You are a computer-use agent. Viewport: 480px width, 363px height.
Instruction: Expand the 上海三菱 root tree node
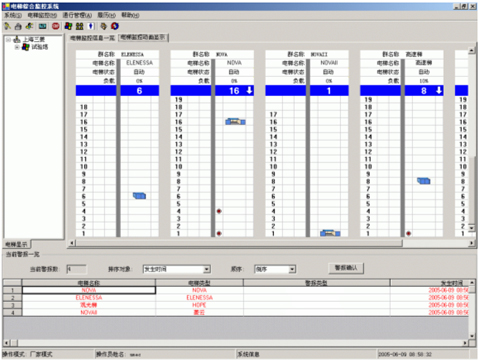click(x=8, y=39)
